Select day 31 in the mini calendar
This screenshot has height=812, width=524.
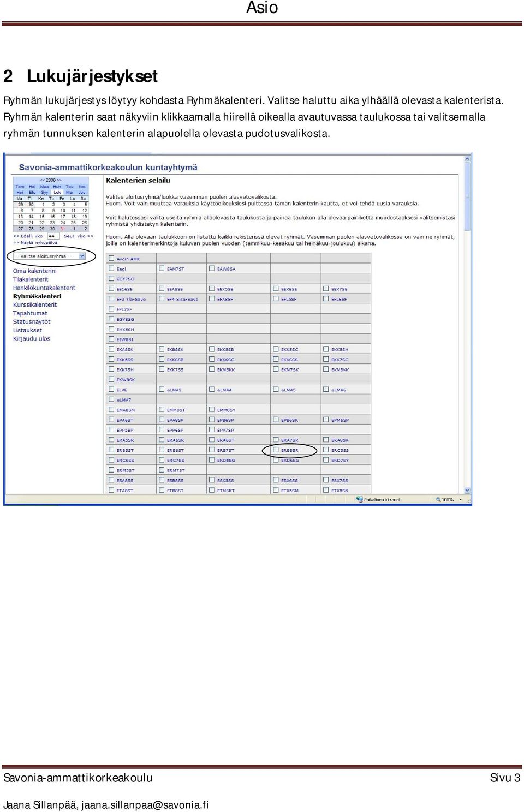(63, 229)
